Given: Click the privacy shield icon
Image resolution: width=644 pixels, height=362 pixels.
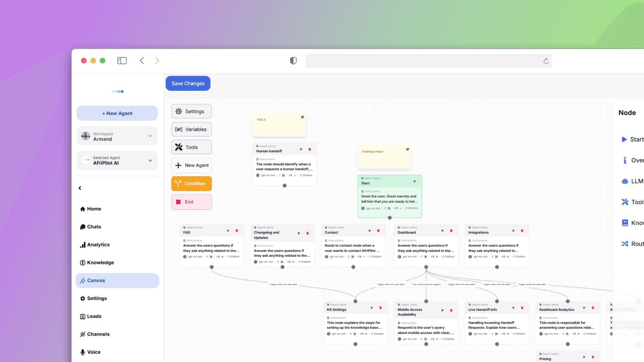Looking at the screenshot, I should coord(293,61).
